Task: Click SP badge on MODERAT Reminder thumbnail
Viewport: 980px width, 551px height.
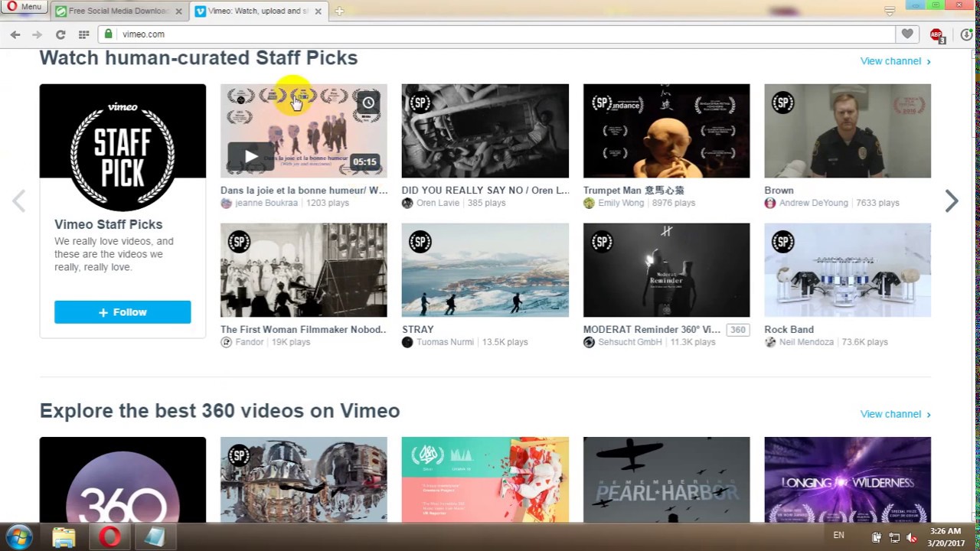Action: pos(602,242)
